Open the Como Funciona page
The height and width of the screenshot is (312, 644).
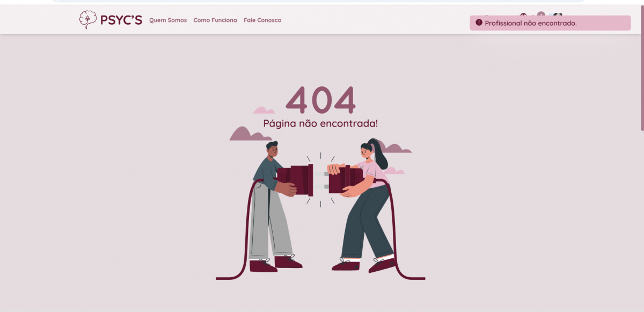coord(215,20)
